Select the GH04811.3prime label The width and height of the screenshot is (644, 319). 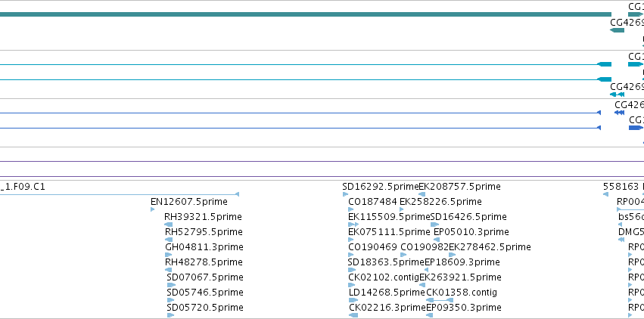pyautogui.click(x=204, y=247)
